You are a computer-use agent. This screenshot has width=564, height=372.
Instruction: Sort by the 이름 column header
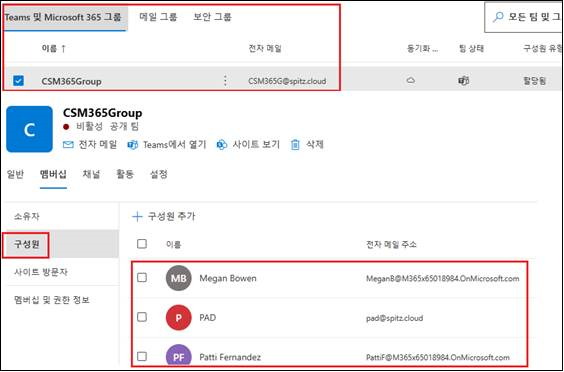click(53, 48)
